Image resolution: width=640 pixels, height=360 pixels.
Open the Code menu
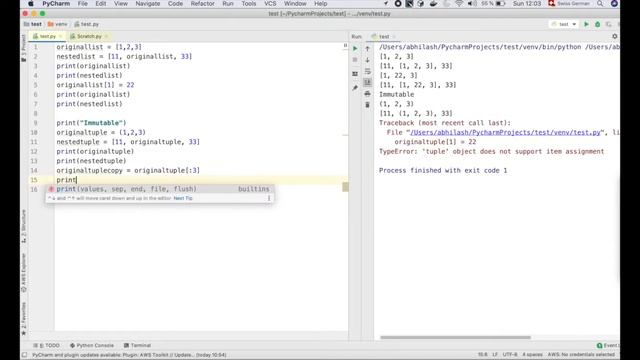(175, 4)
